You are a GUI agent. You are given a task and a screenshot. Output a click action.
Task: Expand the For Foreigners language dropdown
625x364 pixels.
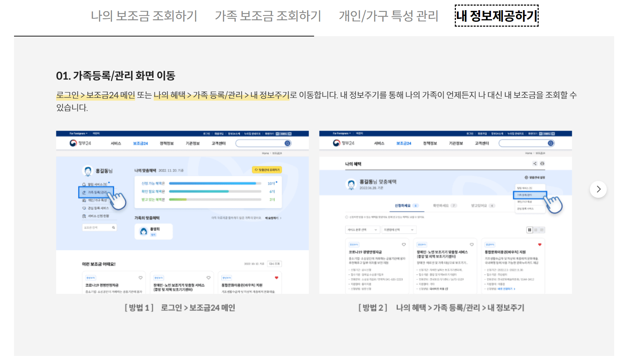(x=78, y=134)
